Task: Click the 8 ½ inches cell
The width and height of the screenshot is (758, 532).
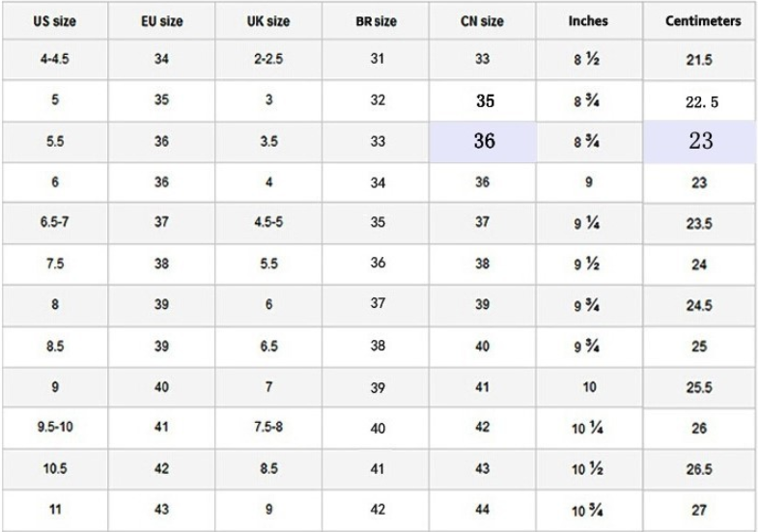Action: pos(588,59)
